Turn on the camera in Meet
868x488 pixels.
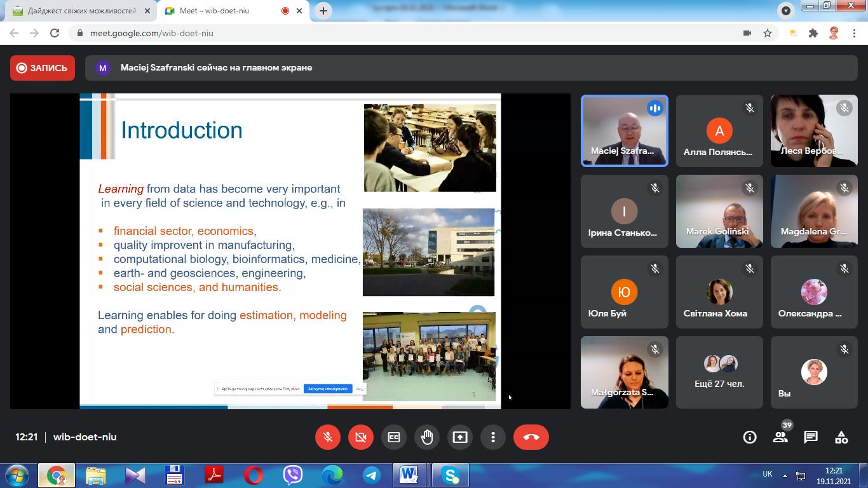361,437
